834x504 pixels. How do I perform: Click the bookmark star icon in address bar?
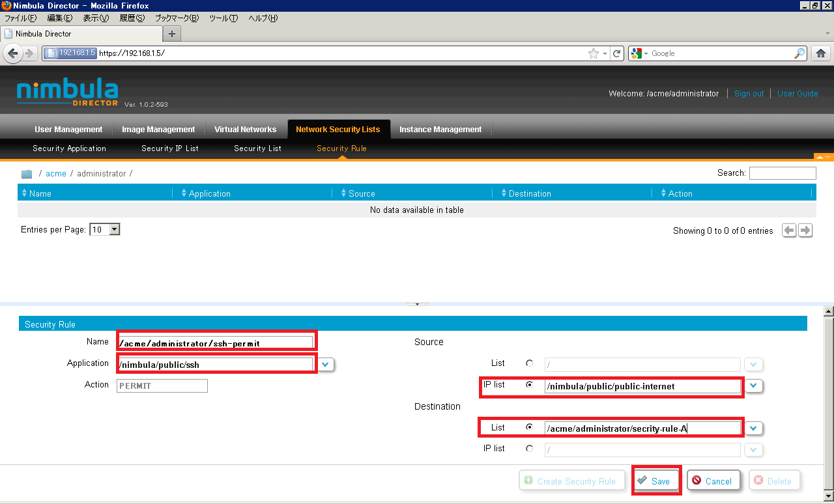coord(593,53)
